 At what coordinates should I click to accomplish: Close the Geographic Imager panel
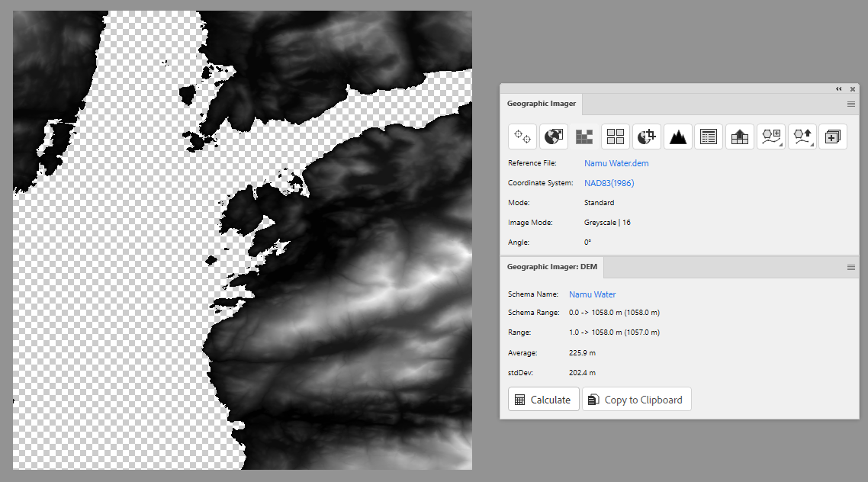pyautogui.click(x=853, y=89)
